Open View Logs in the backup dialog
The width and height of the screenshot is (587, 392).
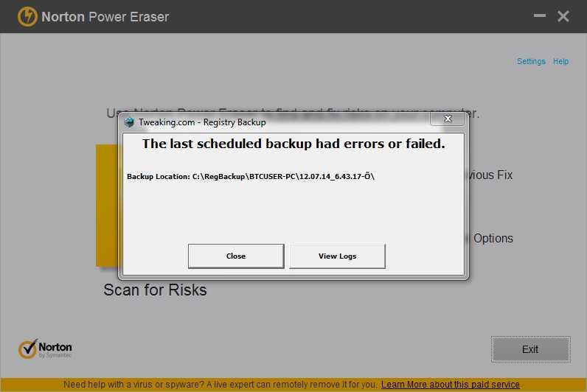click(337, 256)
